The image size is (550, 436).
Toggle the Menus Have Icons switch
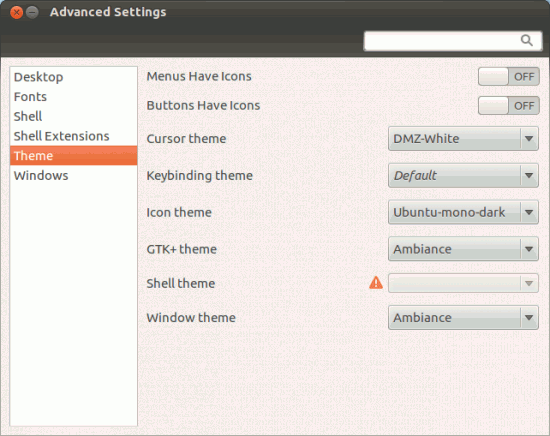(x=509, y=76)
